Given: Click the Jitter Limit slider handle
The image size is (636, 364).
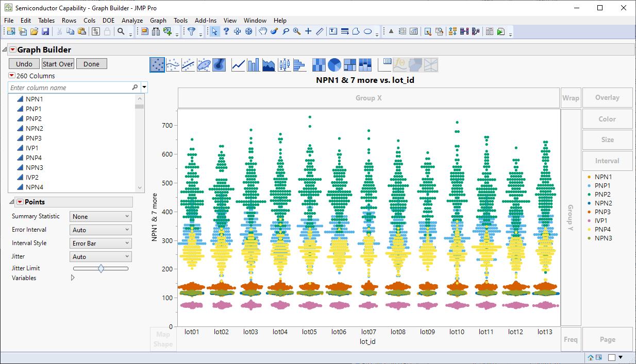Looking at the screenshot, I should 101,268.
